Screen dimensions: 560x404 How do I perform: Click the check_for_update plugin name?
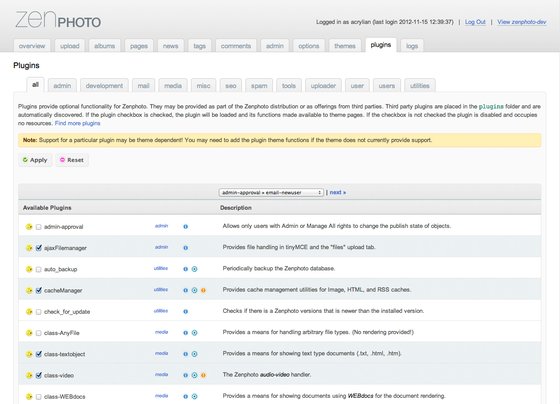tap(67, 312)
